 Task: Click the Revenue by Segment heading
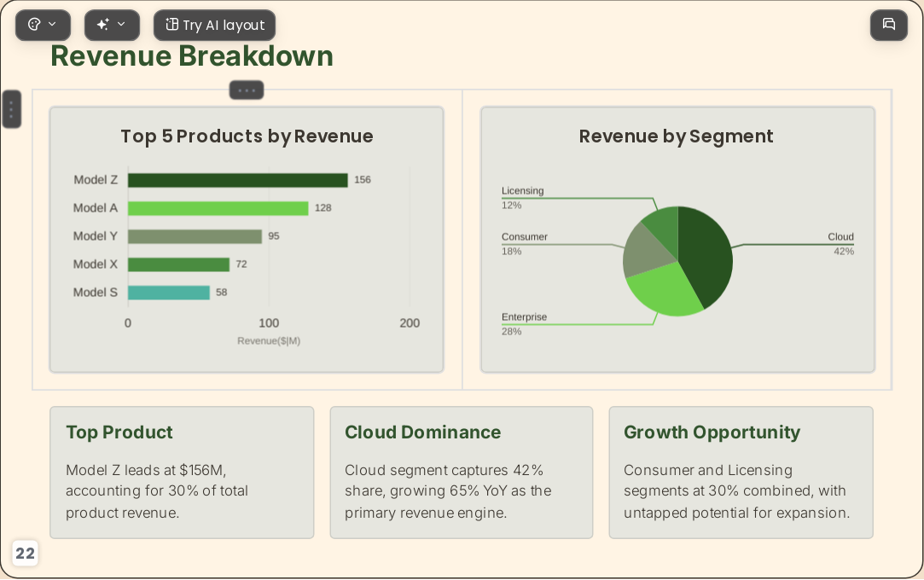(676, 136)
